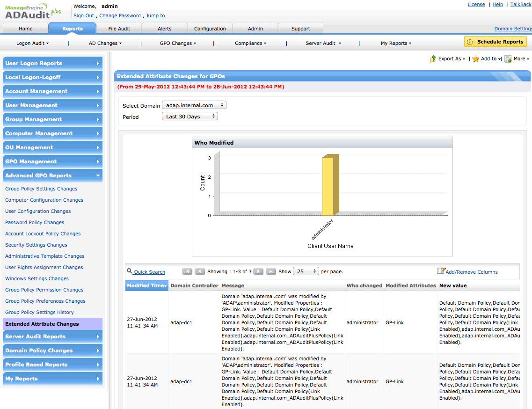This screenshot has width=532, height=409.
Task: Click the yellow administrator bar in chart
Action: (x=328, y=186)
